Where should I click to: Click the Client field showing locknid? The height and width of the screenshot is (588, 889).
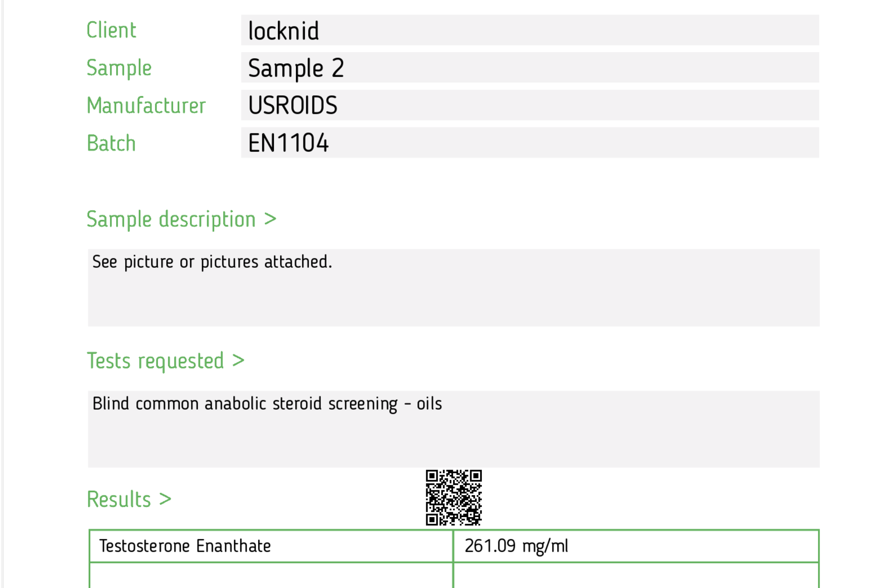(x=530, y=30)
